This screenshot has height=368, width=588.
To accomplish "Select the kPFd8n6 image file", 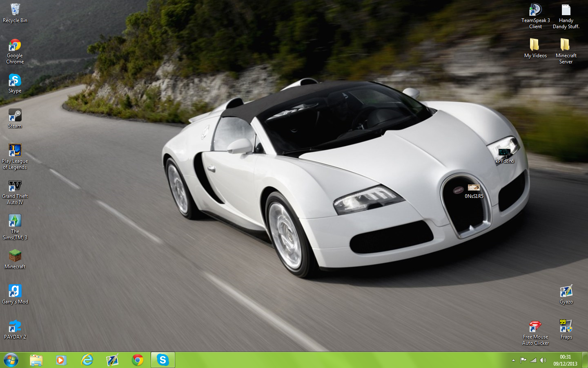I will coord(505,156).
